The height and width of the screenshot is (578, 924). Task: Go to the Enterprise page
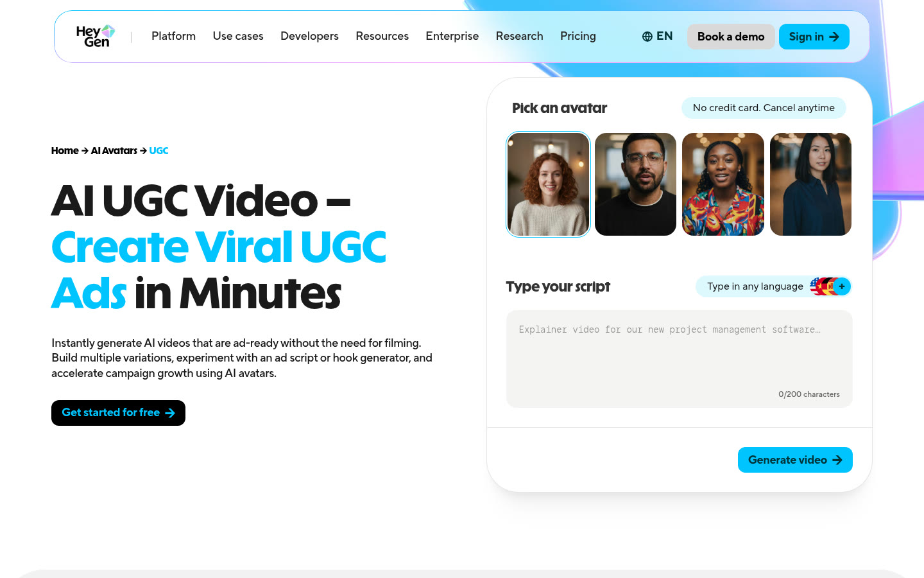(452, 36)
